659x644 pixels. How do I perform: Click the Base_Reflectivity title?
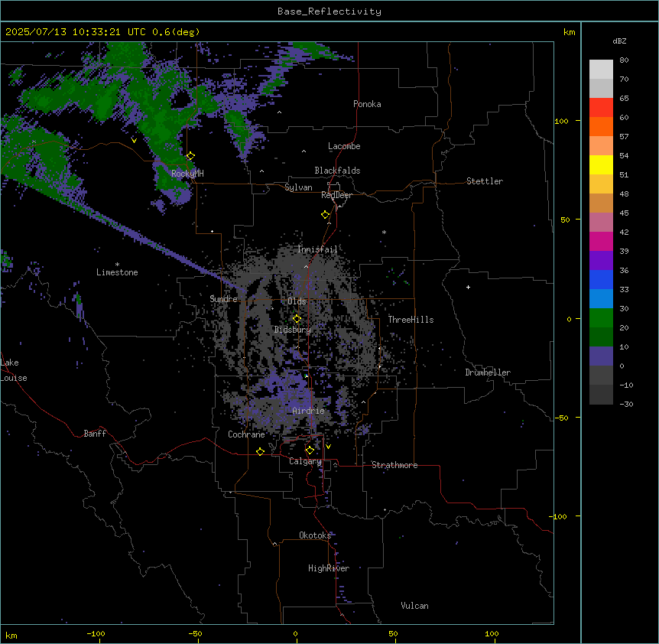pos(329,11)
